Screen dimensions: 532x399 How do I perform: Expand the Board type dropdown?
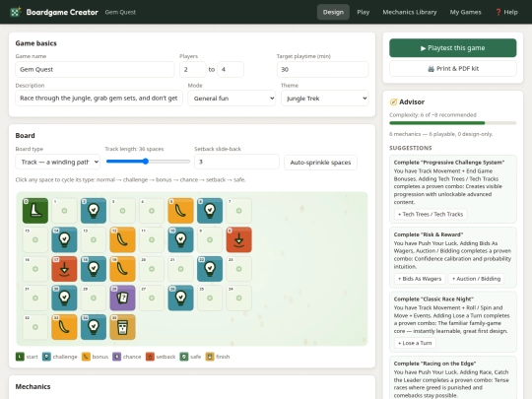tap(58, 162)
